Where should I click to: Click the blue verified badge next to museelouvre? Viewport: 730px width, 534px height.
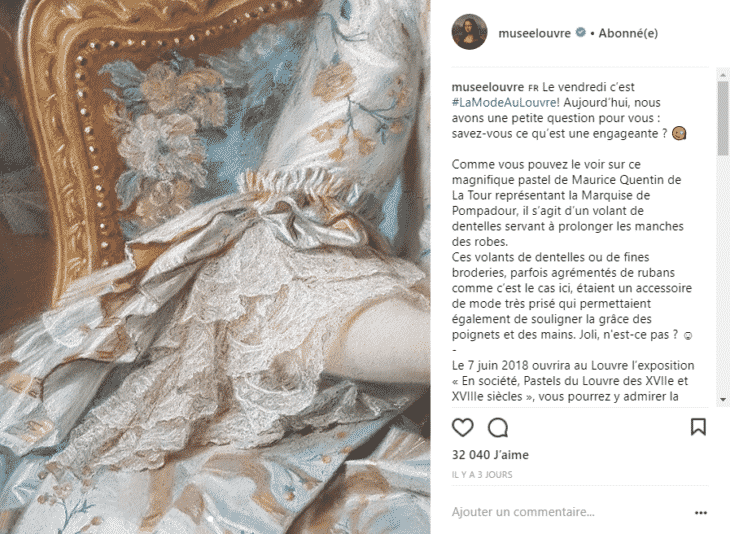click(x=581, y=33)
